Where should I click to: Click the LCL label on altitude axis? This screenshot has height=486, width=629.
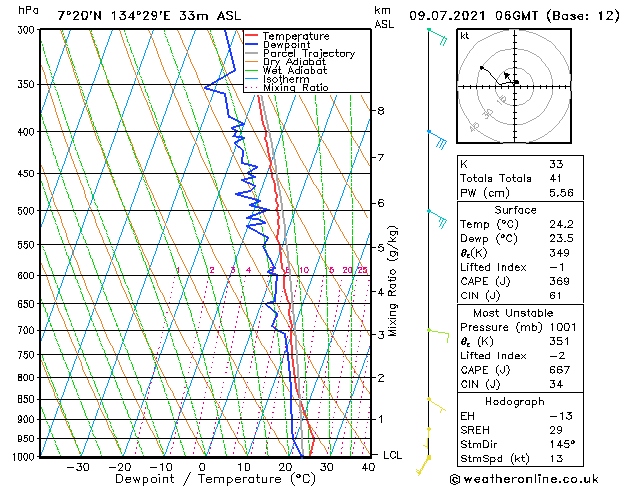tap(392, 455)
